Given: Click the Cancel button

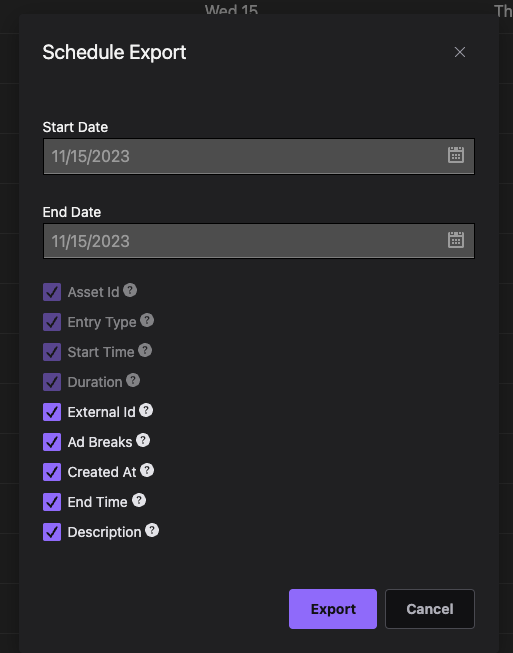Looking at the screenshot, I should click(x=430, y=609).
